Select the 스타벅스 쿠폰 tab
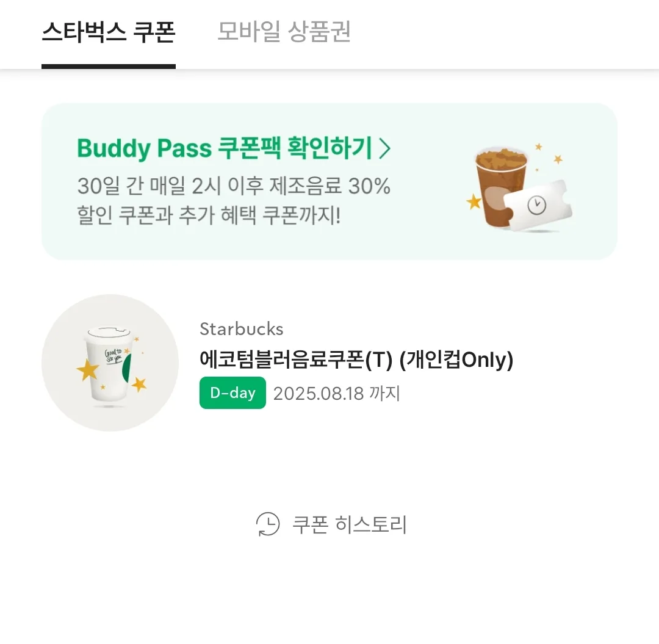Screen dimensions: 659x644 click(109, 32)
